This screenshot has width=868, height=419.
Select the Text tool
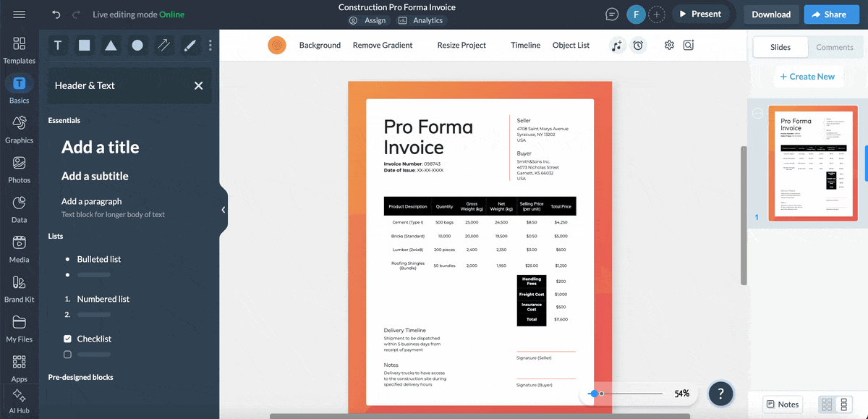(x=57, y=45)
